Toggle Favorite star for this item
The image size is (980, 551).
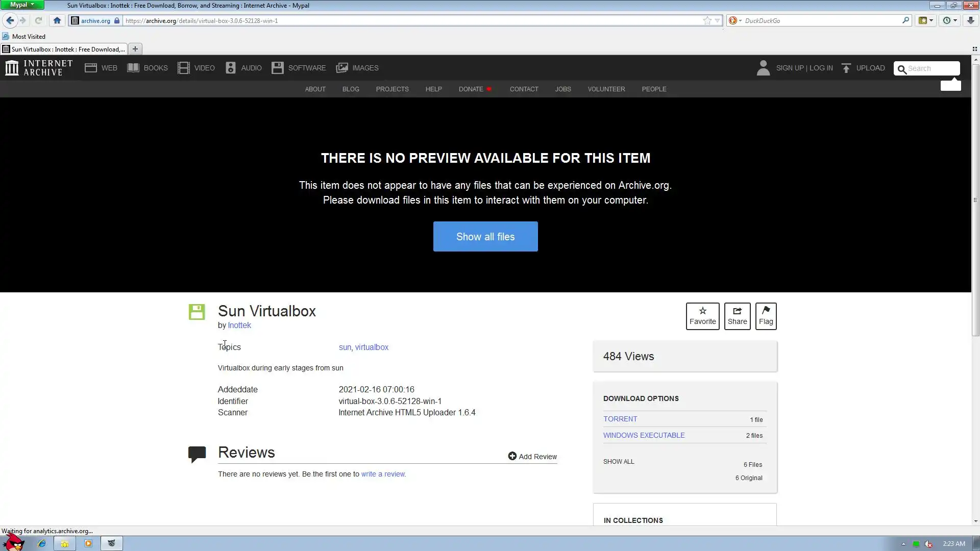pyautogui.click(x=702, y=311)
